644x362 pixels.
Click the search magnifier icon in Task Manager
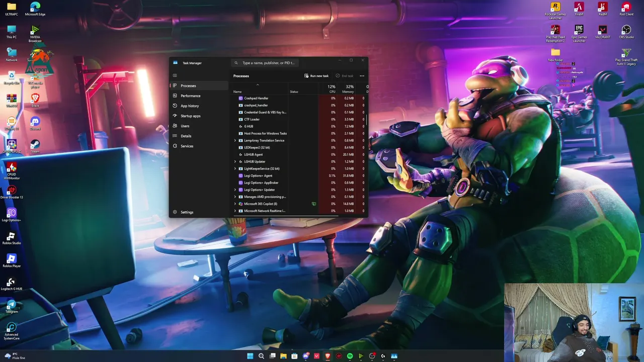tap(236, 63)
